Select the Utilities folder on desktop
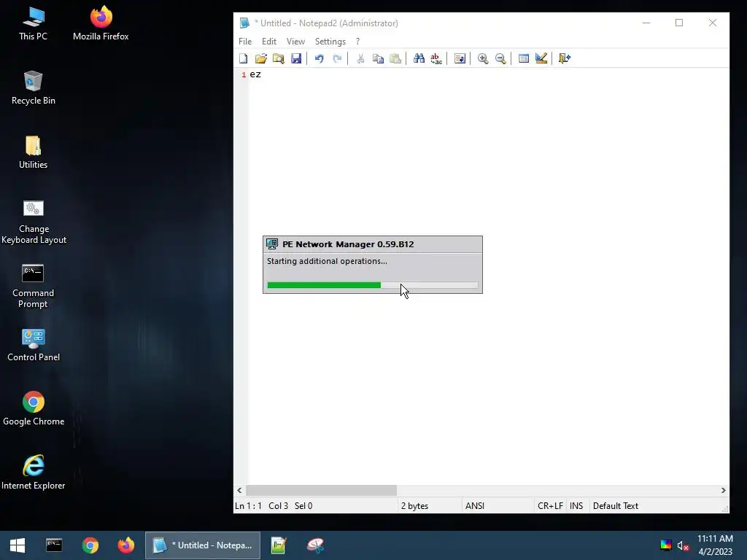747x560 pixels. (34, 152)
